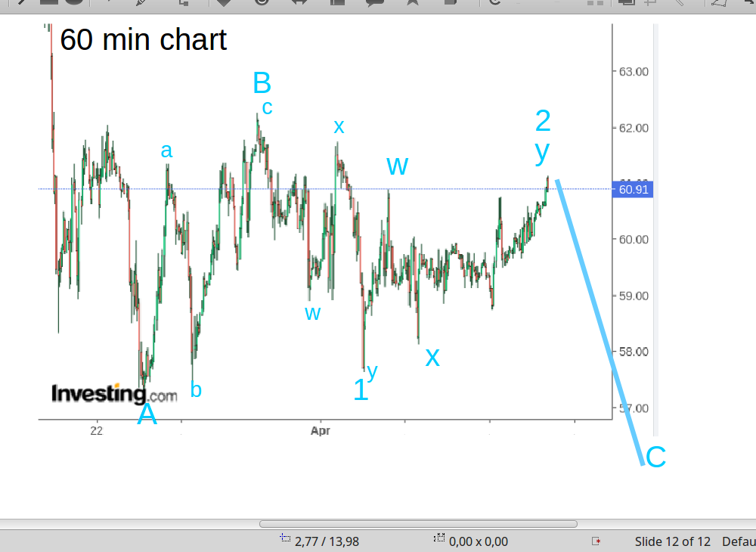Select the 3D Objects tool
756x552 pixels.
[451, 2]
